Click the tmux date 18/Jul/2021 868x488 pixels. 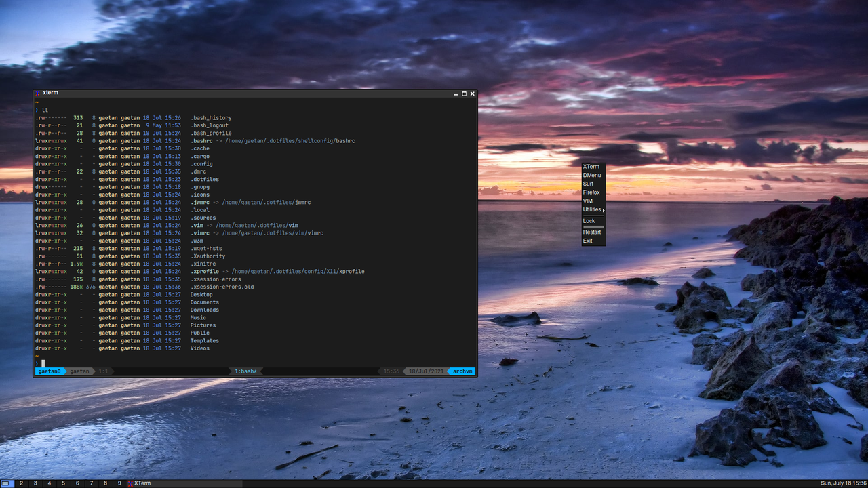tap(426, 371)
